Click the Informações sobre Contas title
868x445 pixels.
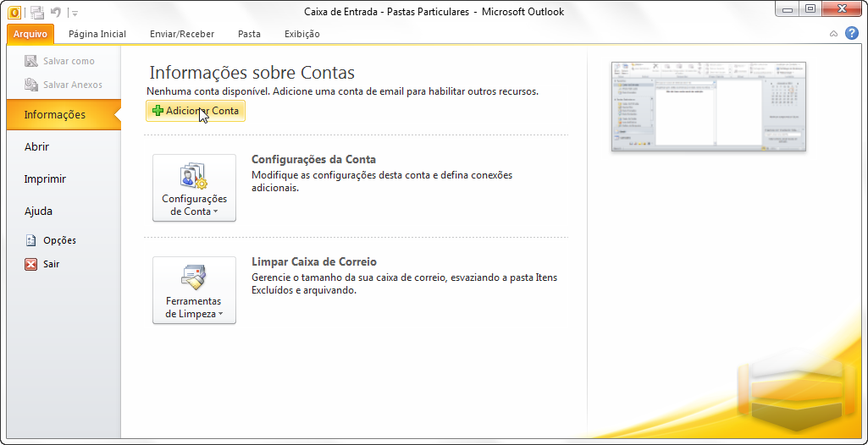[252, 73]
